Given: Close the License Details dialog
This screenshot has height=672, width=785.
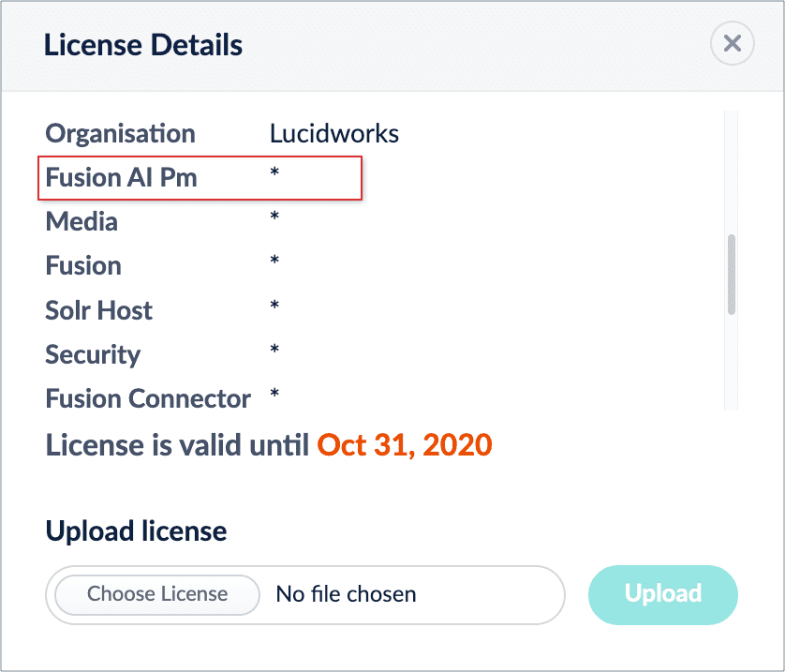Looking at the screenshot, I should tap(732, 43).
